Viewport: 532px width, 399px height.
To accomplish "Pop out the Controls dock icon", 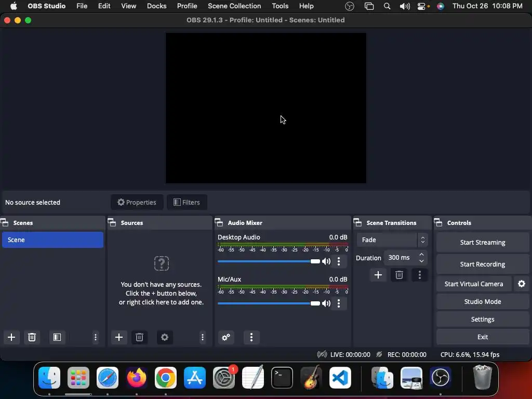I will pos(438,222).
